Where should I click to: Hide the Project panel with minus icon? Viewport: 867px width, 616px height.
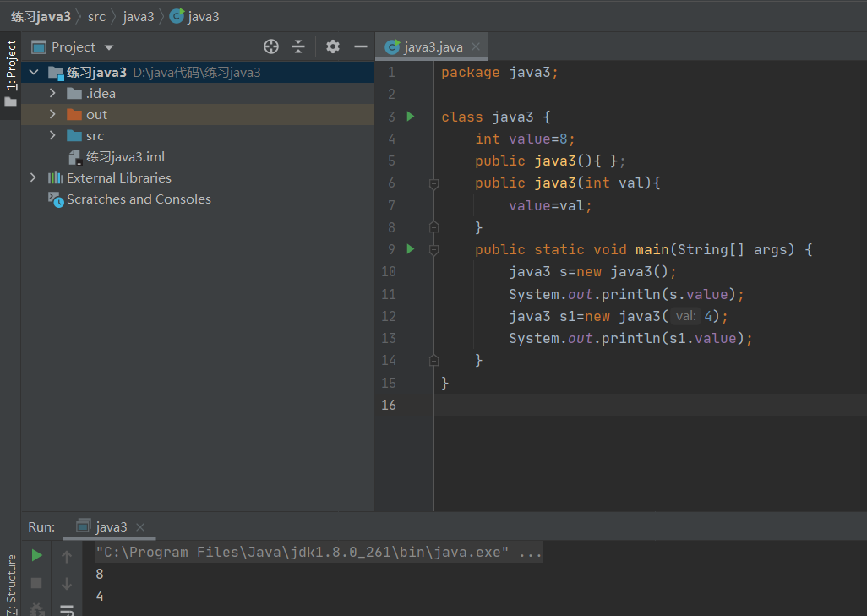361,46
